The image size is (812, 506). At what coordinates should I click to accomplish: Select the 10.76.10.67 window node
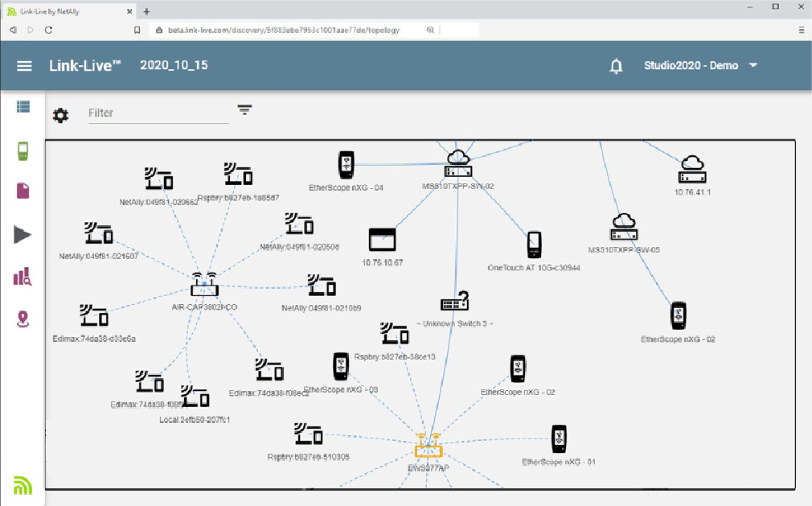[x=382, y=240]
